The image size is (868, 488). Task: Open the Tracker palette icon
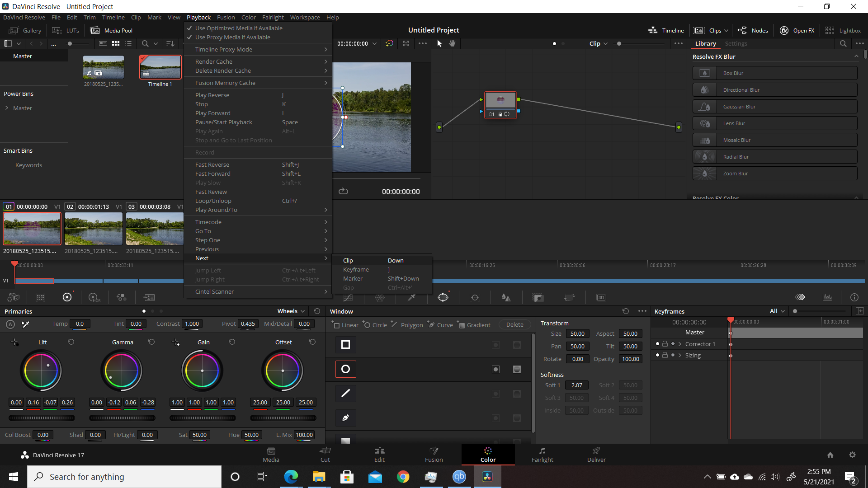pos(475,297)
